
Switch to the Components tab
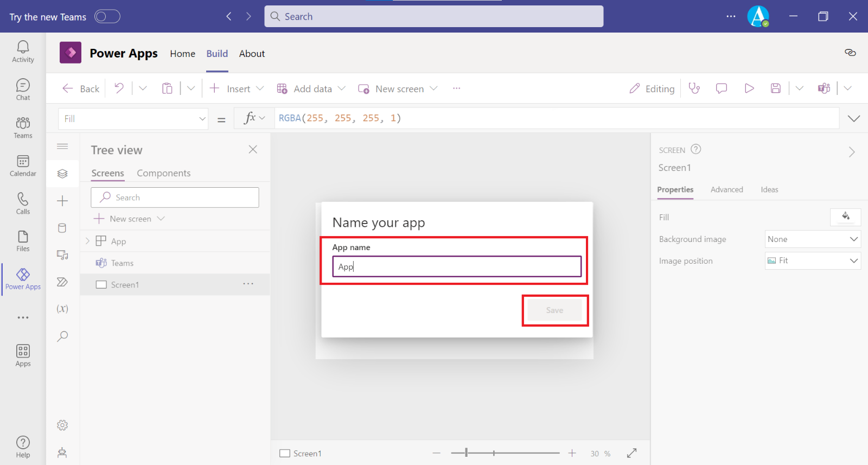(163, 173)
